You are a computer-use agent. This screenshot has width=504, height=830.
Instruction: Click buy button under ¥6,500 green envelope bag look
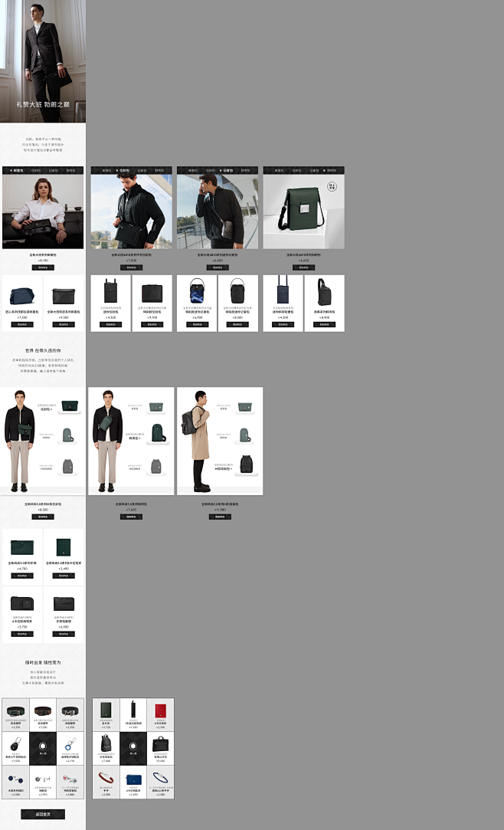(43, 517)
